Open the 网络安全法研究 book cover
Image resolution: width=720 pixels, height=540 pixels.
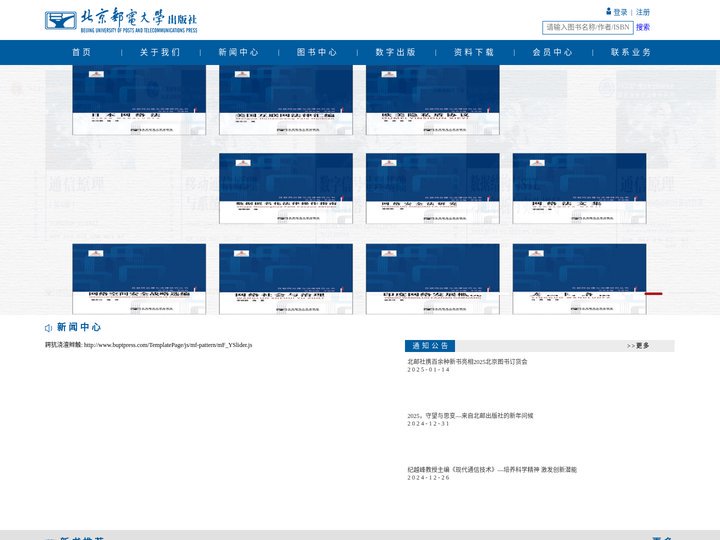433,189
